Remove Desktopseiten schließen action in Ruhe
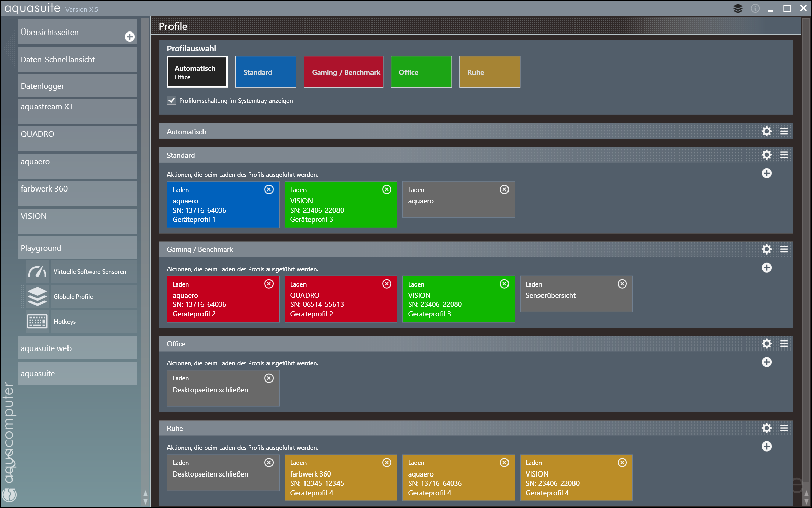This screenshot has height=508, width=812. (269, 463)
